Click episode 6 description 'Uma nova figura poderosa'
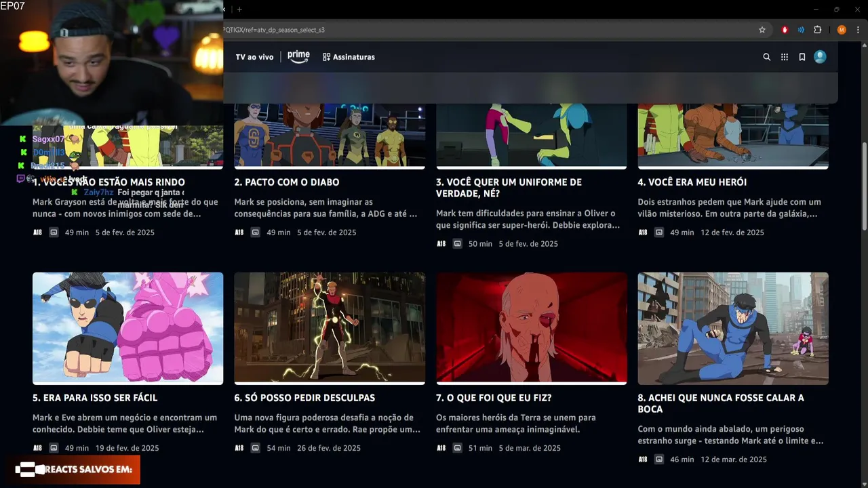The width and height of the screenshot is (868, 488). pyautogui.click(x=328, y=424)
